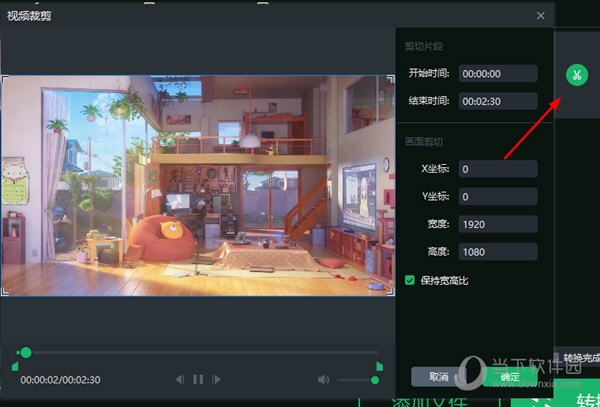Click the video preview image
Screen dimensions: 600x407
coord(198,186)
